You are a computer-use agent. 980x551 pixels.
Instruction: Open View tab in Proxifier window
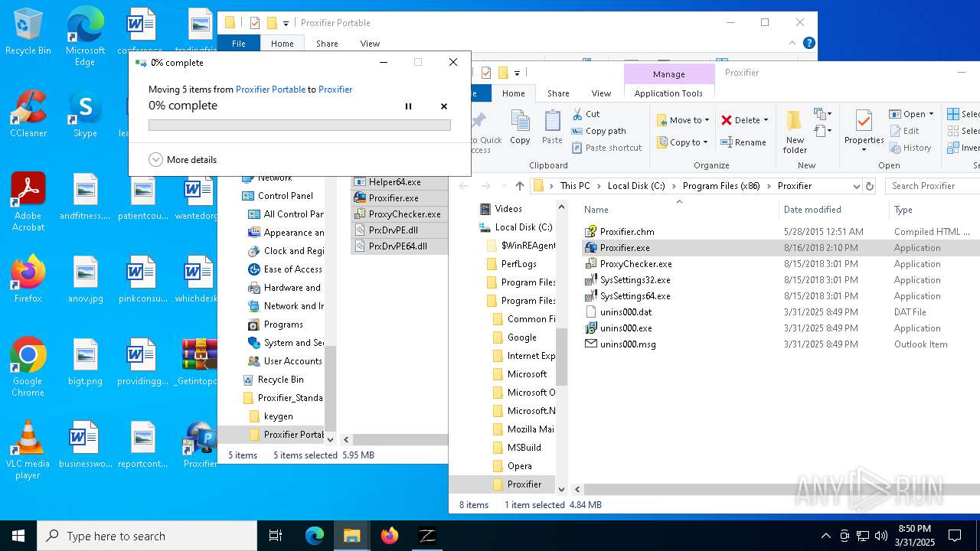point(601,93)
